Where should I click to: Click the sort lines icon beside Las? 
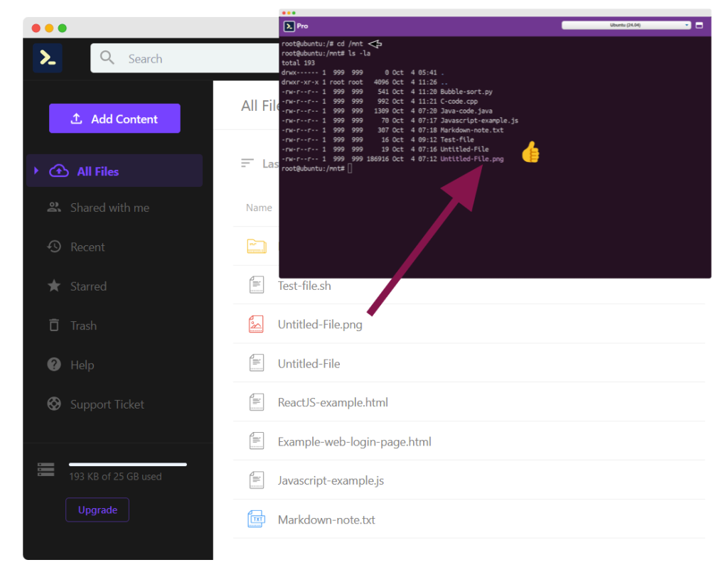point(247,163)
